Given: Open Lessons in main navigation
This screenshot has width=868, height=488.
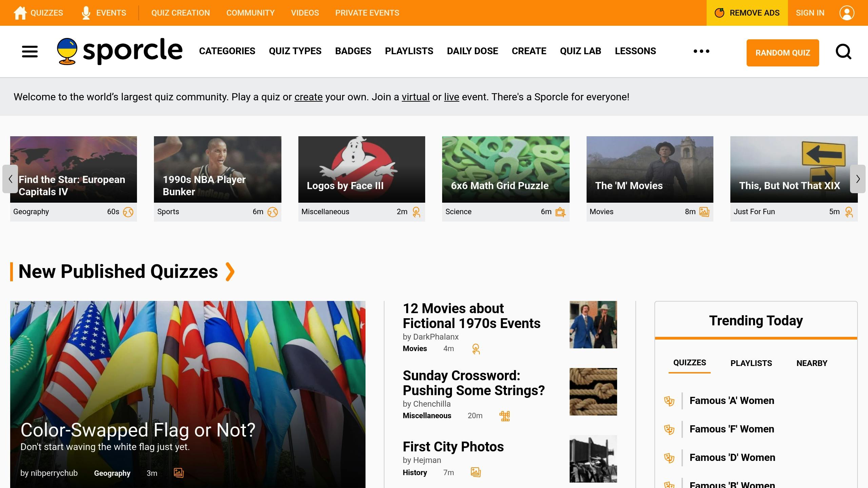Looking at the screenshot, I should (635, 51).
